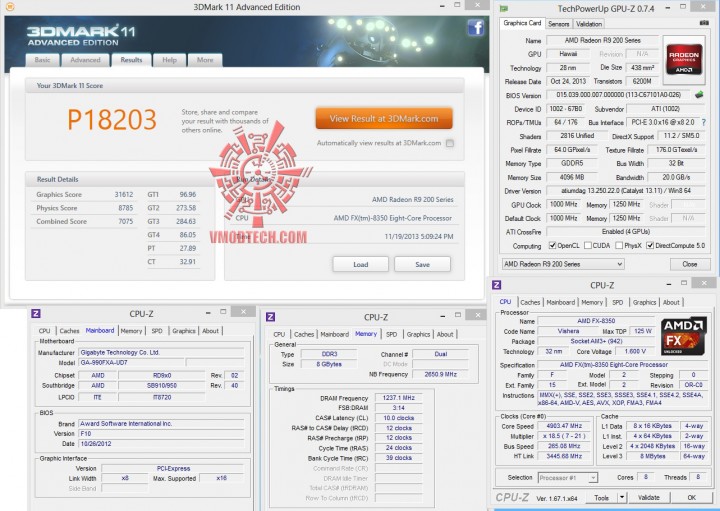Click the Save button in 3DMark

(x=422, y=264)
